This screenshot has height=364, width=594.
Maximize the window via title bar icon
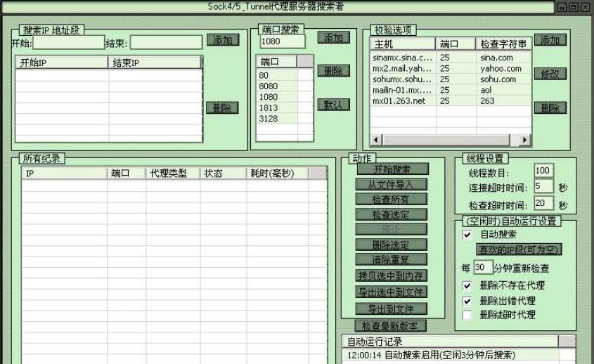pyautogui.click(x=574, y=7)
